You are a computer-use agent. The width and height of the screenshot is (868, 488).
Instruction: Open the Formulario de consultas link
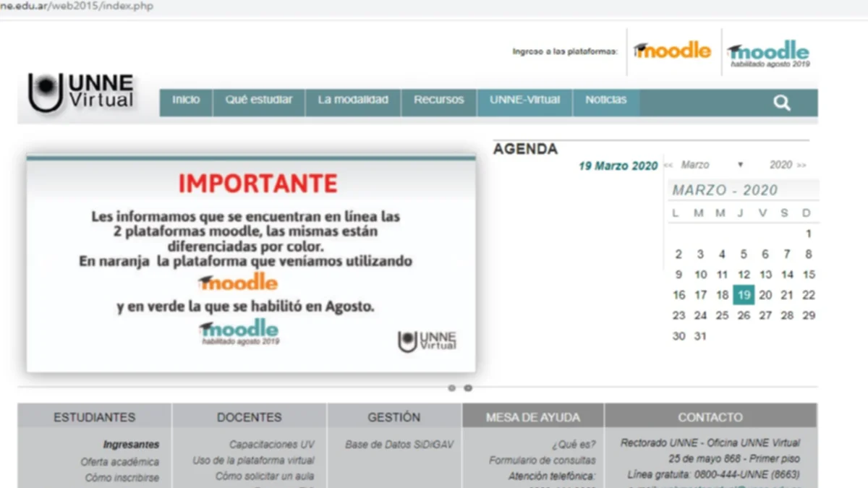click(542, 461)
